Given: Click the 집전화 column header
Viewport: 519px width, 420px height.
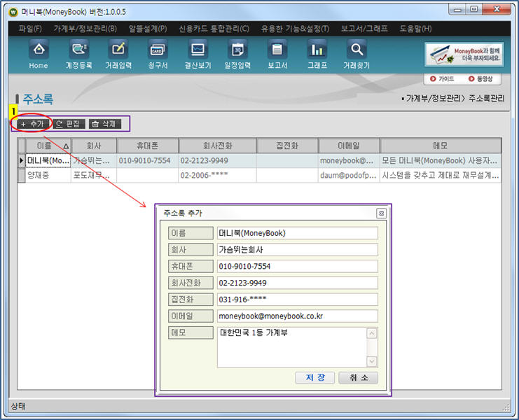Looking at the screenshot, I should pyautogui.click(x=287, y=146).
